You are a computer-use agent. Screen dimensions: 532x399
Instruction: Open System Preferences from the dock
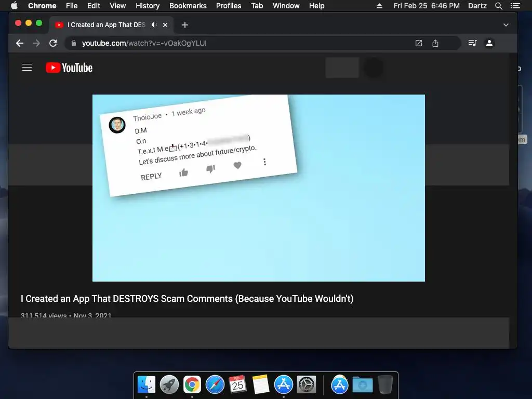pos(307,385)
